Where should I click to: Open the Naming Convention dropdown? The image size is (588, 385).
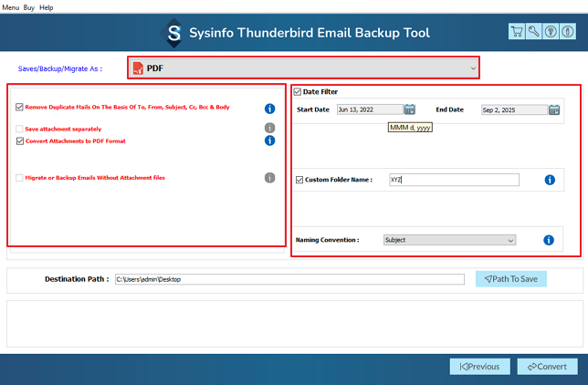tap(448, 240)
